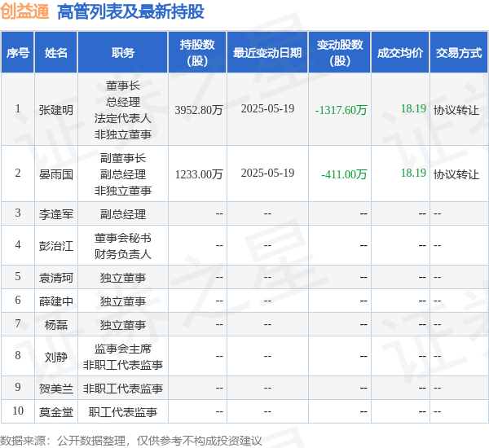Click the sequence number 10 cell
Screen dimensions: 489x448
click(18, 411)
